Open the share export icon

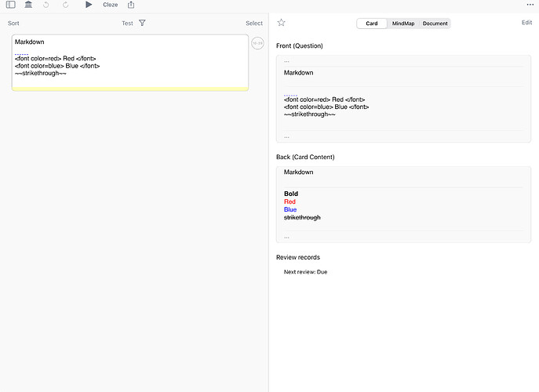131,5
